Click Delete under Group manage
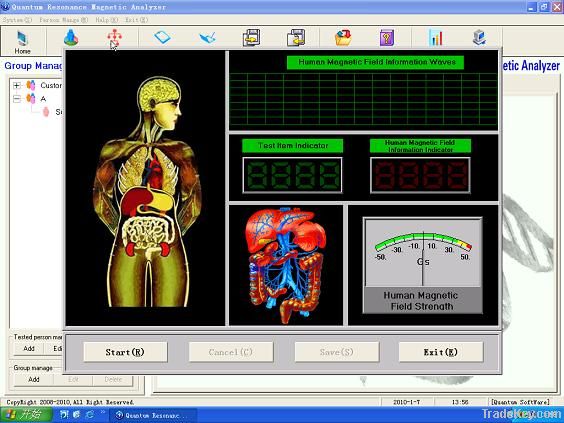Image resolution: width=564 pixels, height=423 pixels. pos(113,379)
